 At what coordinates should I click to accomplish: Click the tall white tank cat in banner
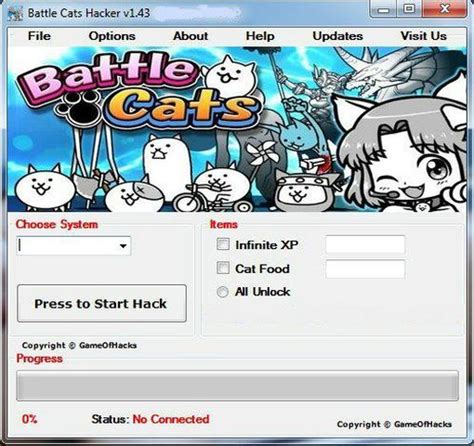[x=166, y=160]
